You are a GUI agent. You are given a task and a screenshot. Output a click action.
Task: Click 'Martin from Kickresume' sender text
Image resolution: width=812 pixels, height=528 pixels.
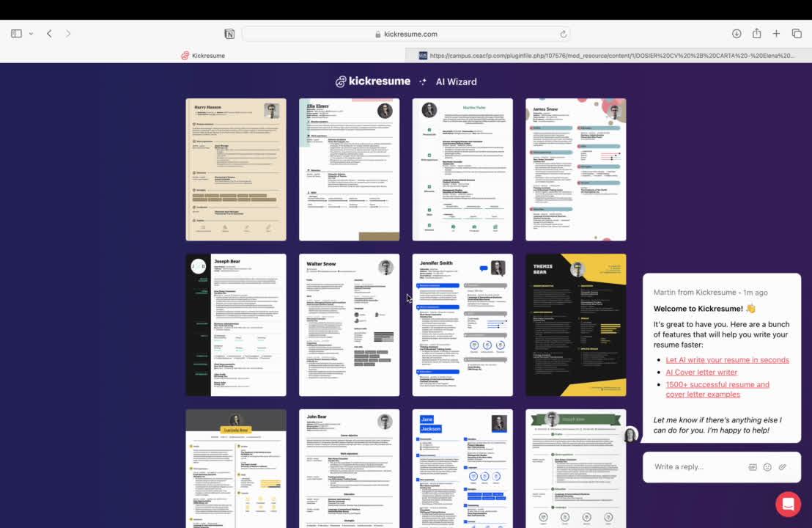695,293
